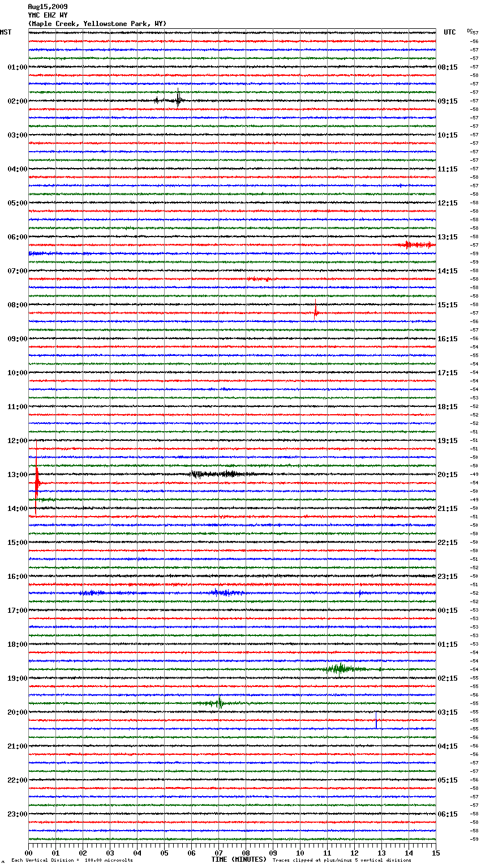Click the blue spike near minute 13 after 20:00
Screen dimensions: 481x868
click(376, 721)
